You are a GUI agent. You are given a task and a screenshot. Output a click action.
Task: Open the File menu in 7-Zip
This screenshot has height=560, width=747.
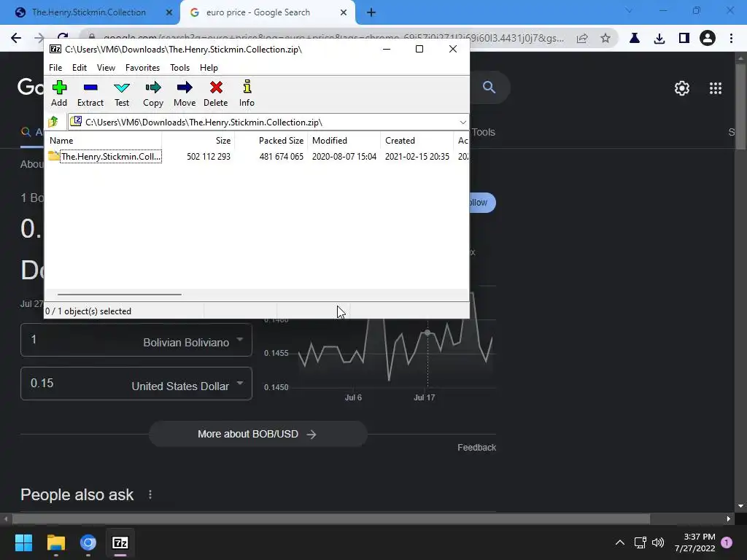click(55, 68)
